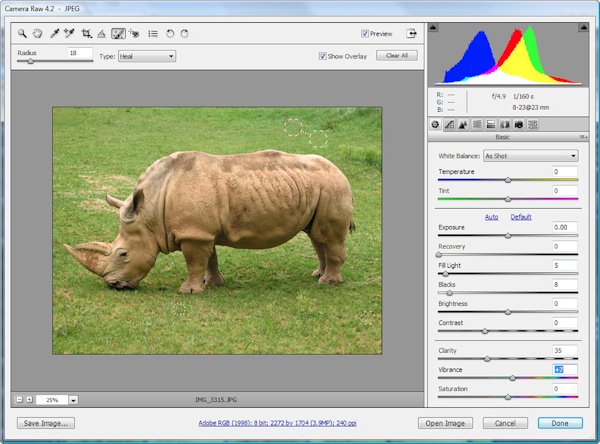Image resolution: width=600 pixels, height=444 pixels.
Task: Select the Red Eye Removal tool
Action: coord(134,34)
